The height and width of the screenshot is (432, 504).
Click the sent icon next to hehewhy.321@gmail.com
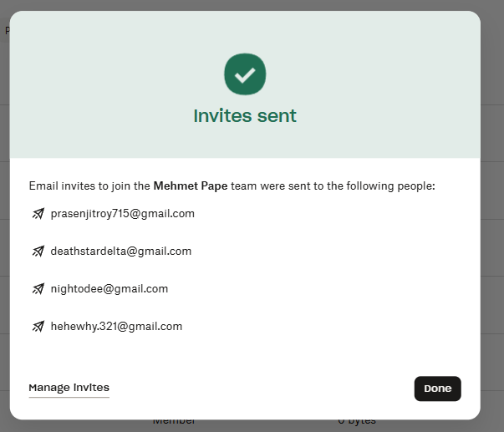pos(38,327)
